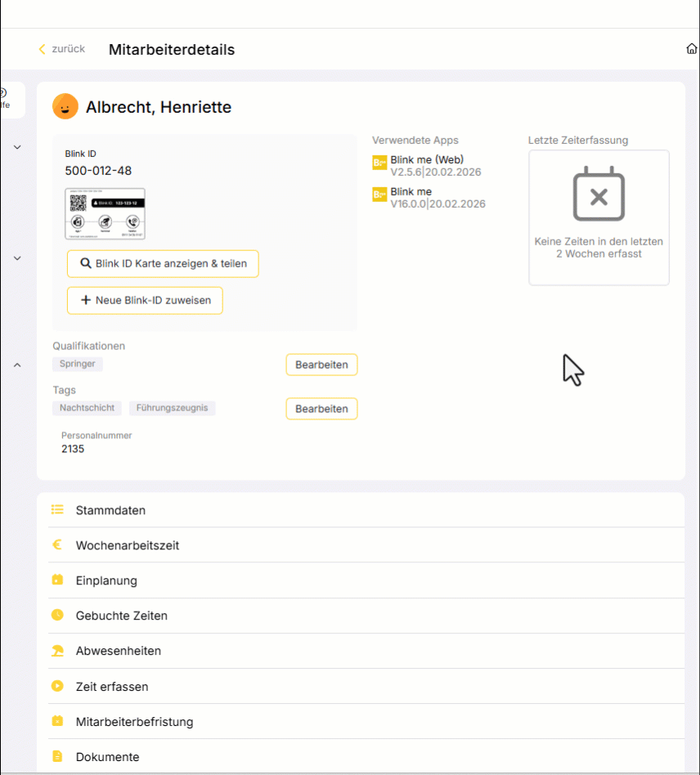The height and width of the screenshot is (775, 700).
Task: Click the calendar-x icon under Letzte Zeiterfassung
Action: (599, 194)
